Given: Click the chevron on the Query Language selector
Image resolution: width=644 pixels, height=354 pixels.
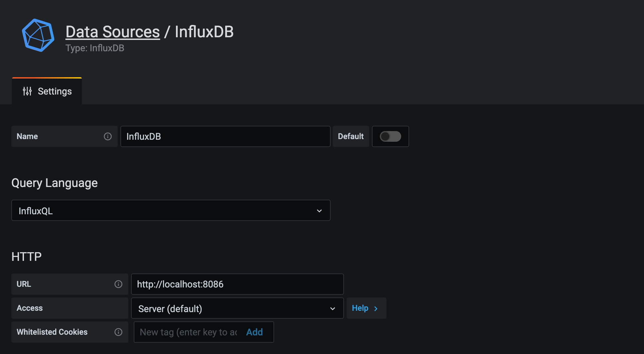Looking at the screenshot, I should click(319, 210).
